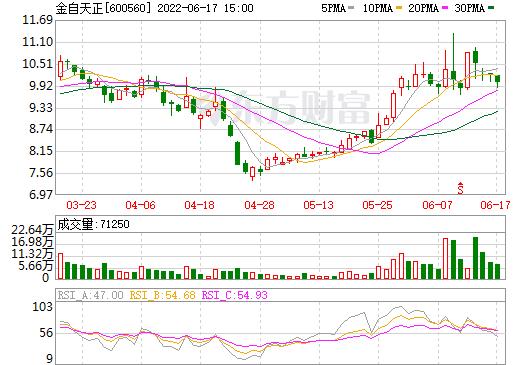Click the stock title 金自天正[600560]

coord(104,8)
